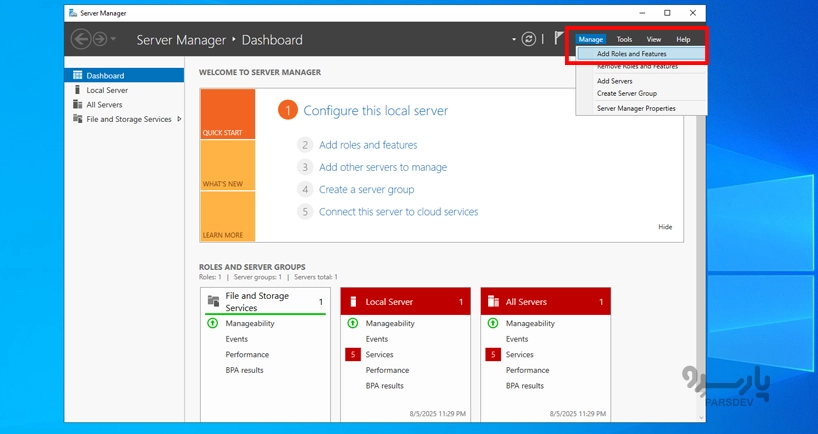This screenshot has width=818, height=434.
Task: Click the Server Manager title bar icon
Action: 73,13
